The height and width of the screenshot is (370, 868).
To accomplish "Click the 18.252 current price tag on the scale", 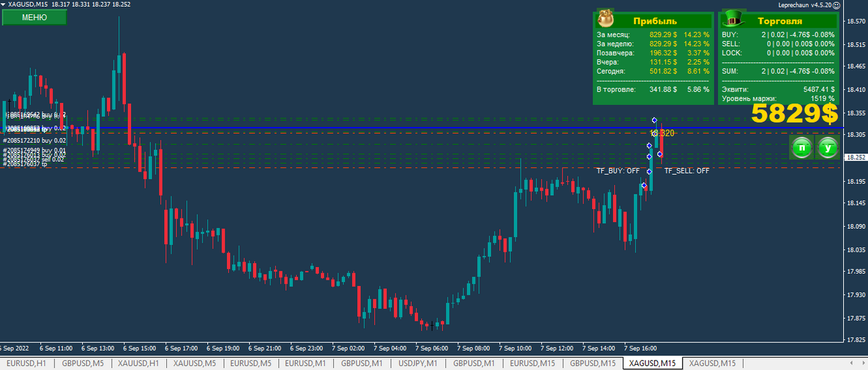I will 856,157.
